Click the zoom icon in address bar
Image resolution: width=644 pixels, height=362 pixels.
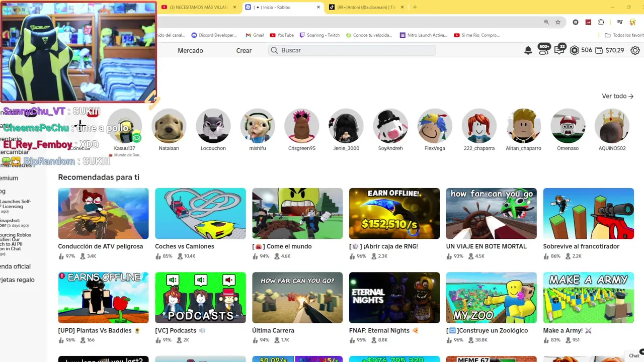click(x=546, y=22)
